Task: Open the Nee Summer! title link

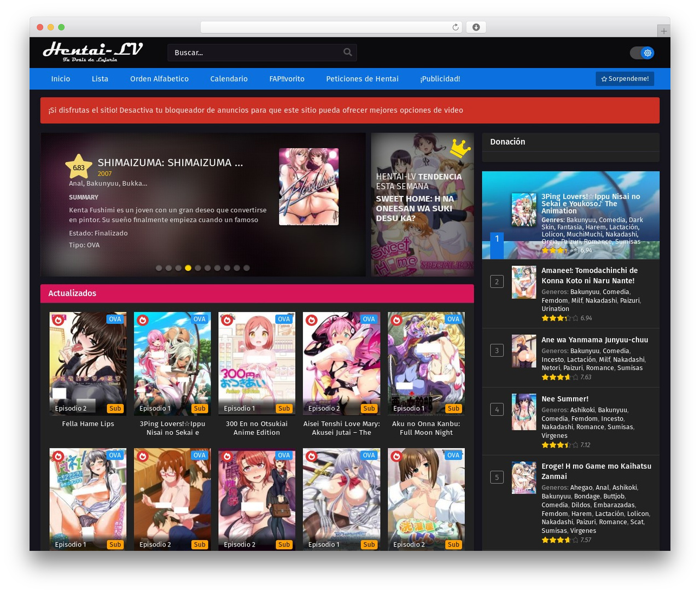Action: click(x=565, y=399)
